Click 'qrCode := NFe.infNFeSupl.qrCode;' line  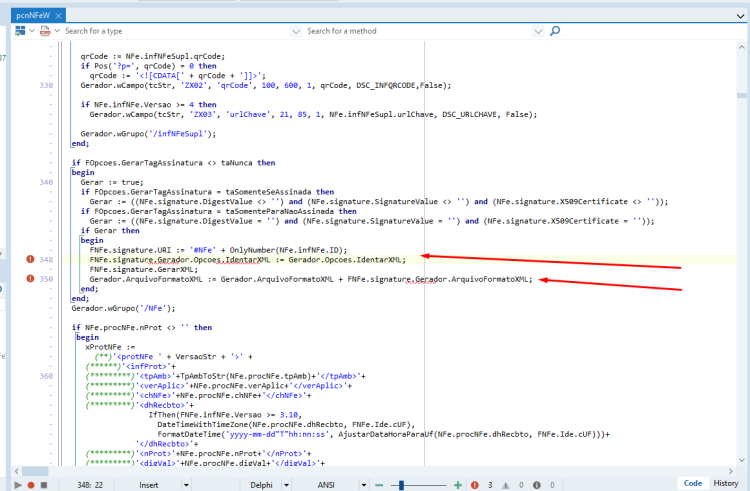153,56
